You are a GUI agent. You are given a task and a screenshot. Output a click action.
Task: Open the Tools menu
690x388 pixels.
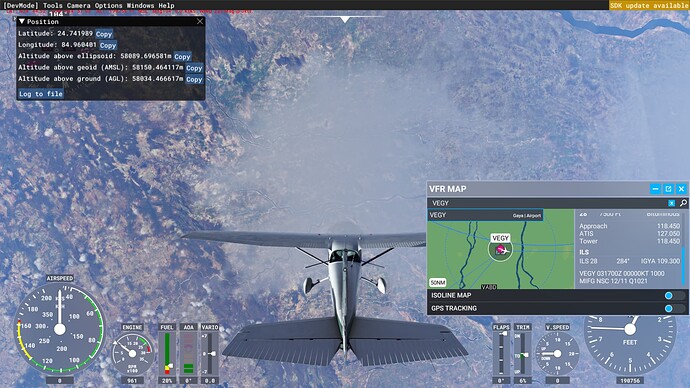click(x=52, y=5)
